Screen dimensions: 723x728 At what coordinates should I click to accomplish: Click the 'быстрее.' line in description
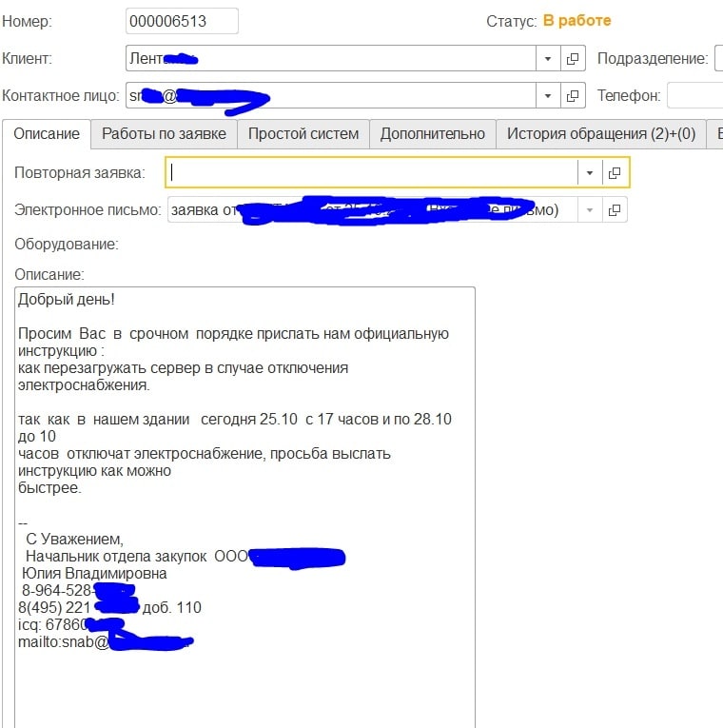(x=49, y=488)
